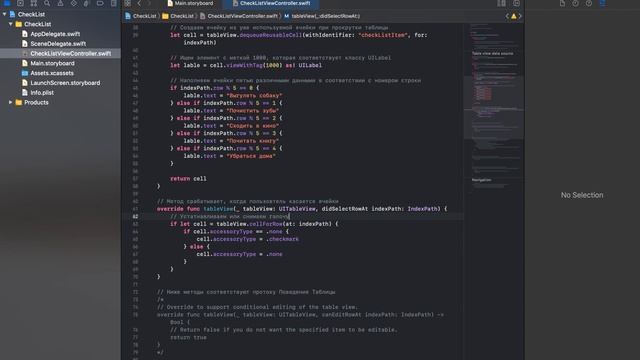Show the Attributes inspector
Image resolution: width=640 pixels, height=360 pixels.
[x=602, y=3]
